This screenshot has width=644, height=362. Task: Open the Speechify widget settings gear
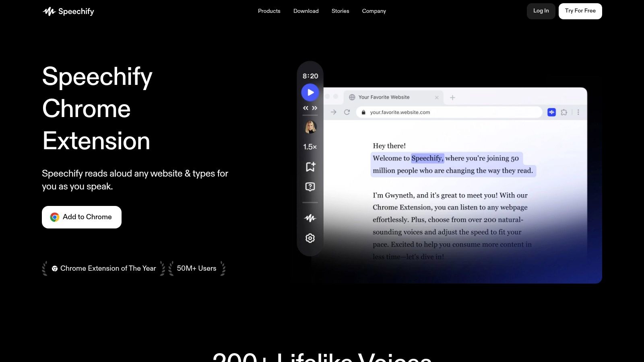click(310, 238)
